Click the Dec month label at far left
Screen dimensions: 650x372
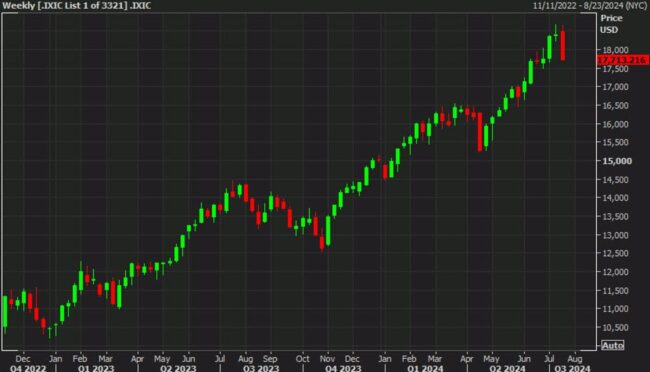coord(23,358)
